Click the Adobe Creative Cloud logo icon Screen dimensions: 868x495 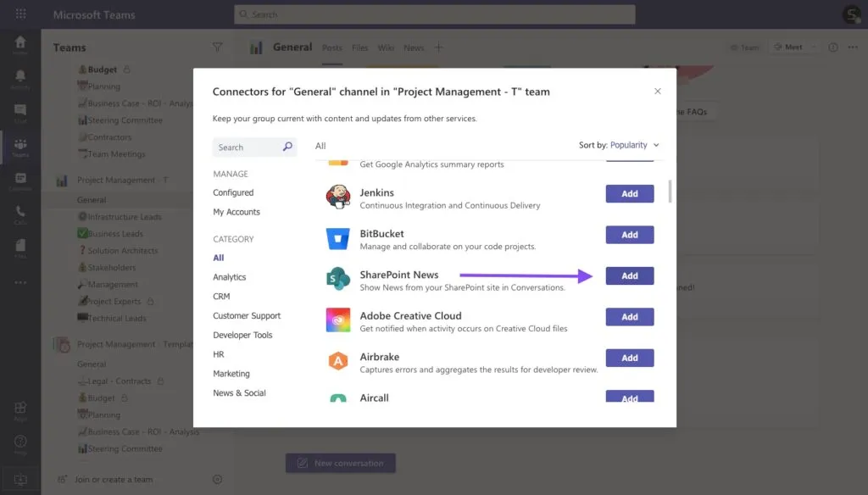(337, 320)
